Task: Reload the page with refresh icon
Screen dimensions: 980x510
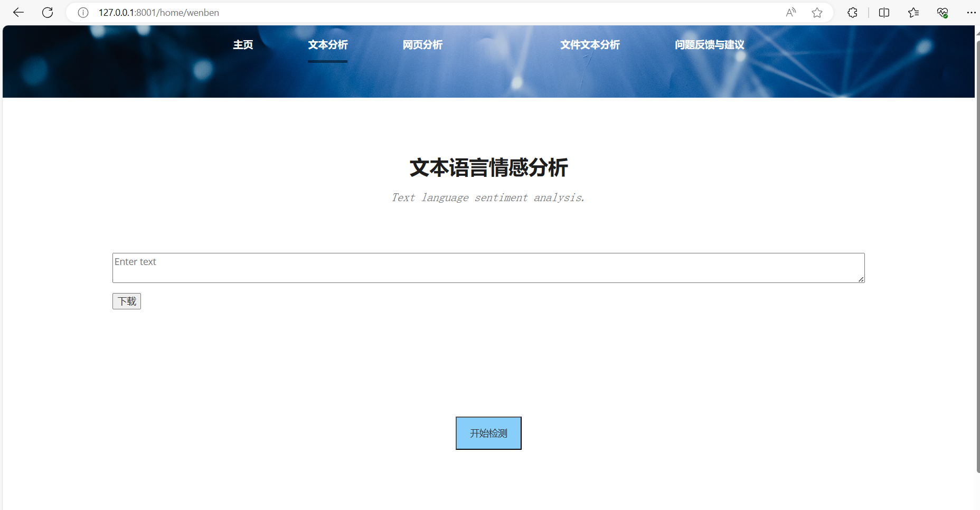Action: click(x=48, y=13)
